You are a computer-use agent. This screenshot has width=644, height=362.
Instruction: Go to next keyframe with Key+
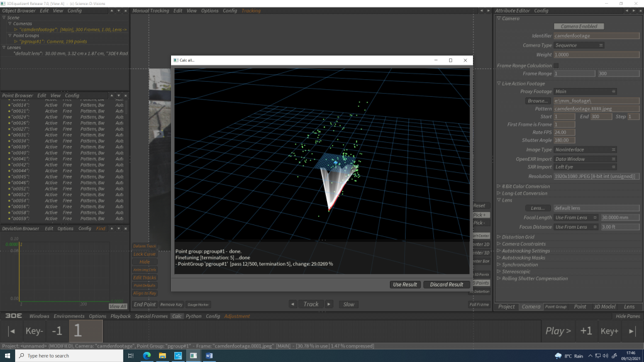[609, 331]
